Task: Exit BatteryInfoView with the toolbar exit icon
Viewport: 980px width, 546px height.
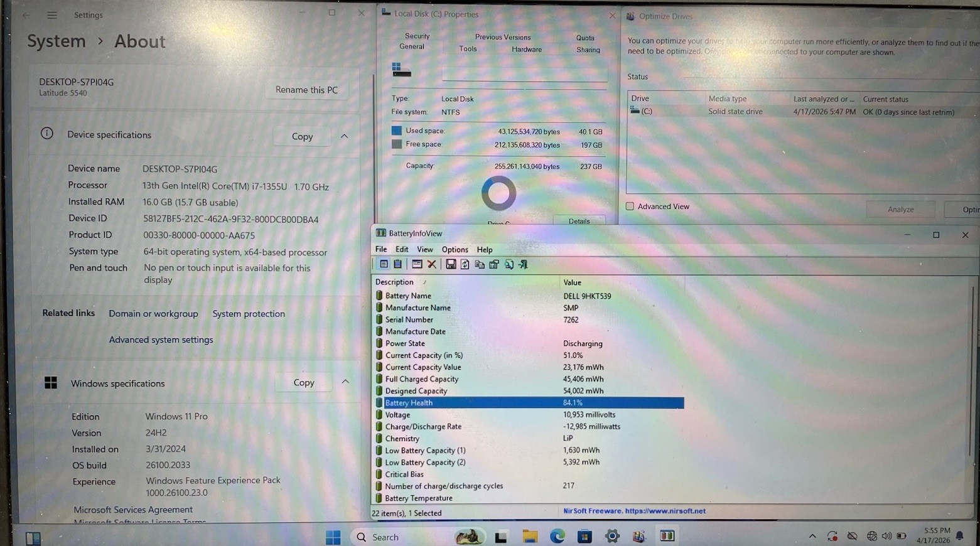Action: (523, 264)
